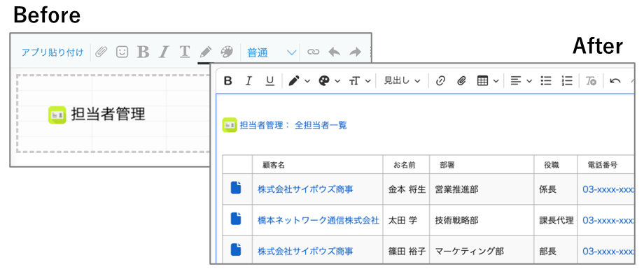Click font size TT icon in After toolbar
Viewport: 644px width, 276px height.
354,81
